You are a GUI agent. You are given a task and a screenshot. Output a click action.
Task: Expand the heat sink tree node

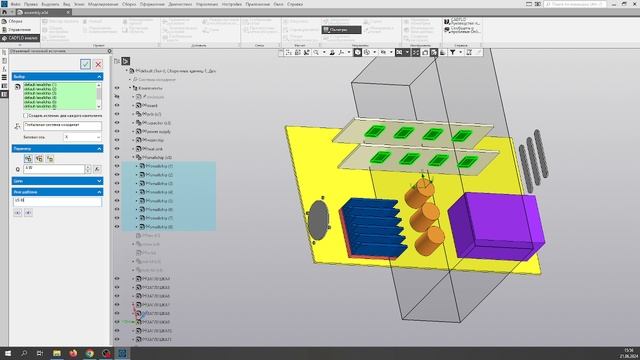(x=133, y=149)
